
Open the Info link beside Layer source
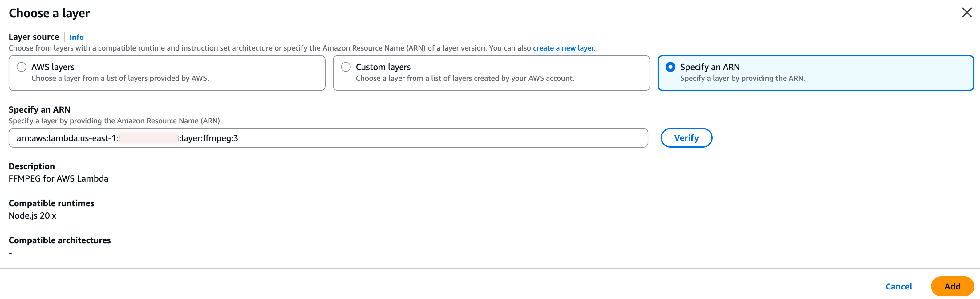[x=76, y=37]
